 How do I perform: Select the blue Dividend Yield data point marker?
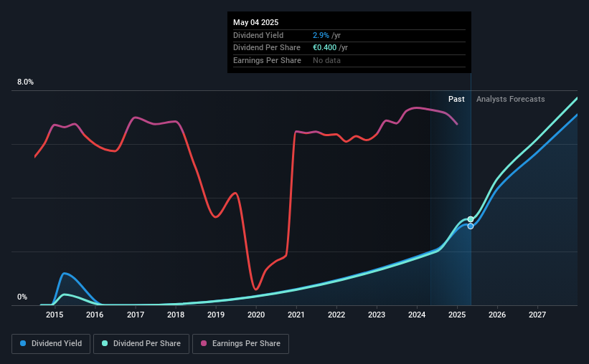point(471,226)
